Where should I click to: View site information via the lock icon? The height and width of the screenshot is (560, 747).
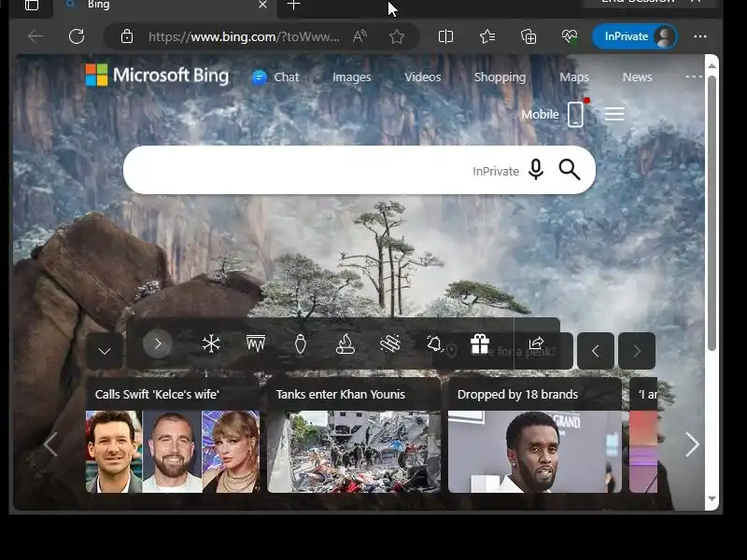coord(126,36)
